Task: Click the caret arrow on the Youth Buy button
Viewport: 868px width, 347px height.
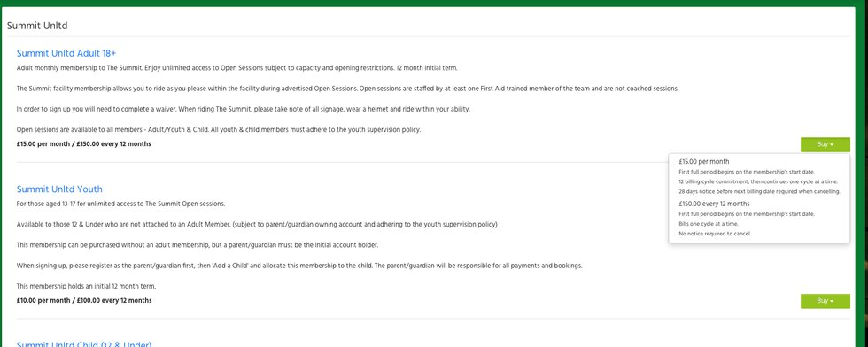Action: (832, 301)
